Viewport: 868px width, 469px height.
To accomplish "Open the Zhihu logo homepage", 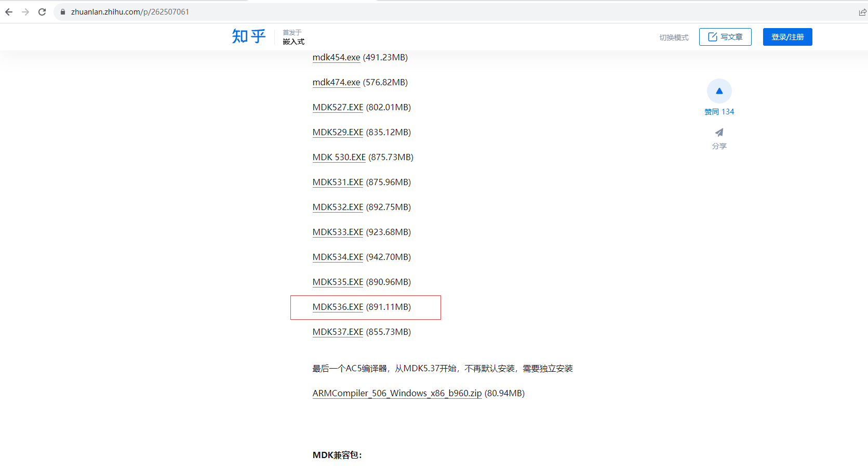I will 249,36.
